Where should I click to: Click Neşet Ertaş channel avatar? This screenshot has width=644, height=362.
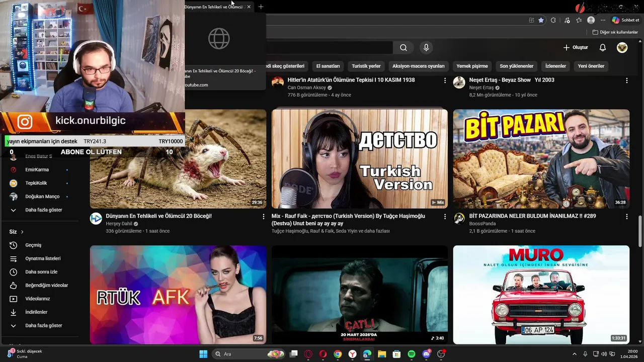(459, 82)
